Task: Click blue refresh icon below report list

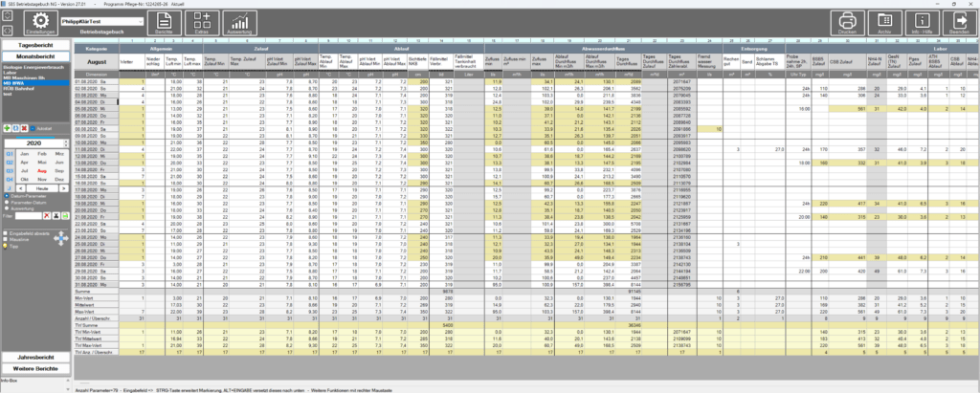Action: pyautogui.click(x=15, y=127)
